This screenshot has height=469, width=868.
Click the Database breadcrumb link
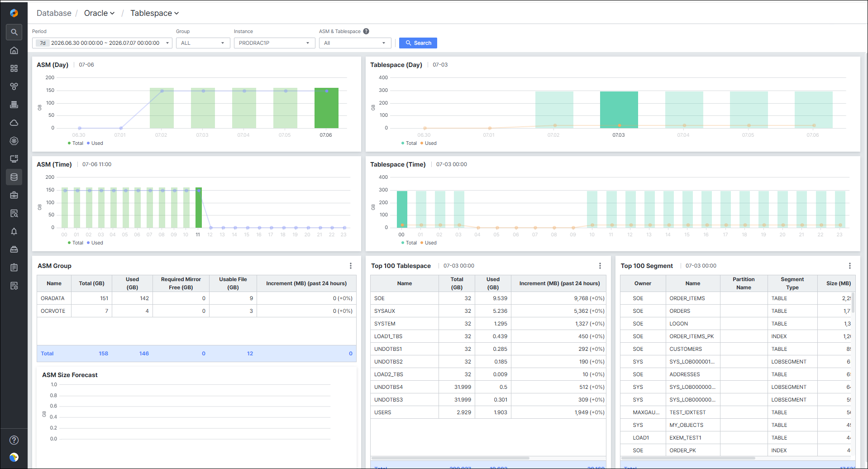[x=54, y=13]
